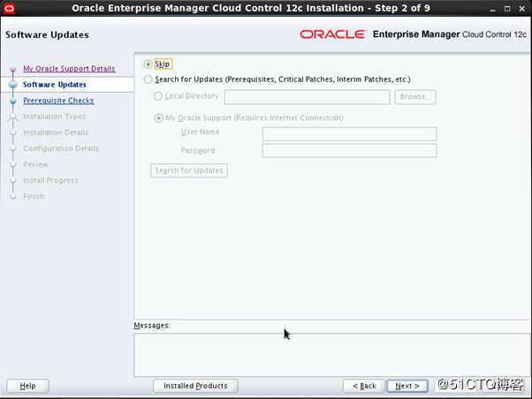
Task: Focus the Password input field
Action: pos(349,151)
